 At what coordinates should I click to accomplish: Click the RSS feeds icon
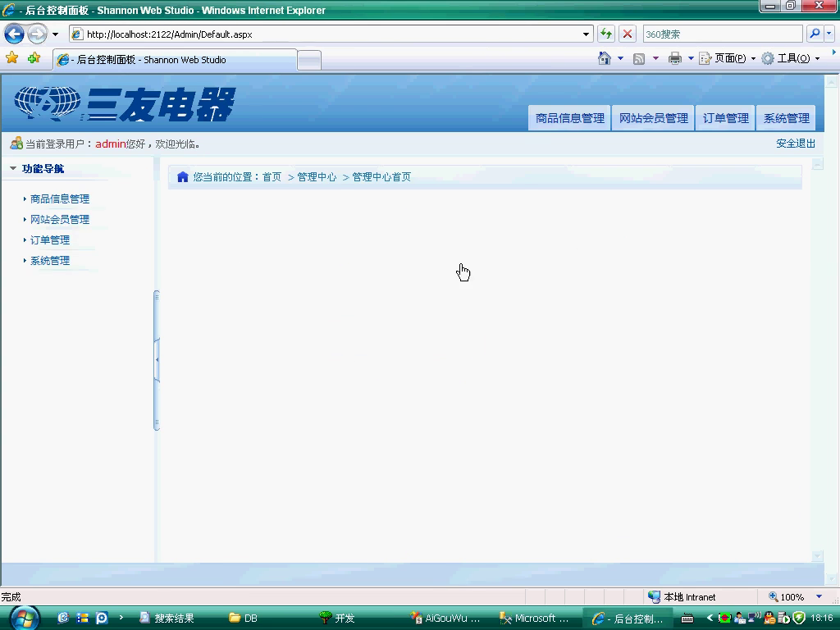tap(638, 58)
